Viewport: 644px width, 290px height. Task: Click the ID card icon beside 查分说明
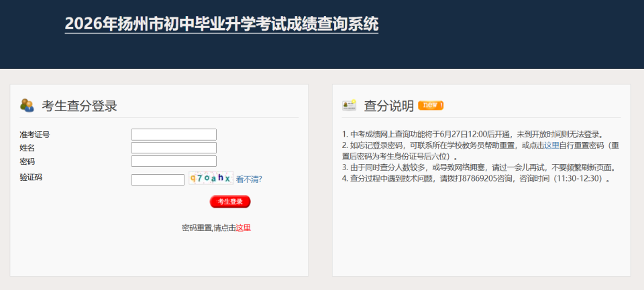pos(349,105)
